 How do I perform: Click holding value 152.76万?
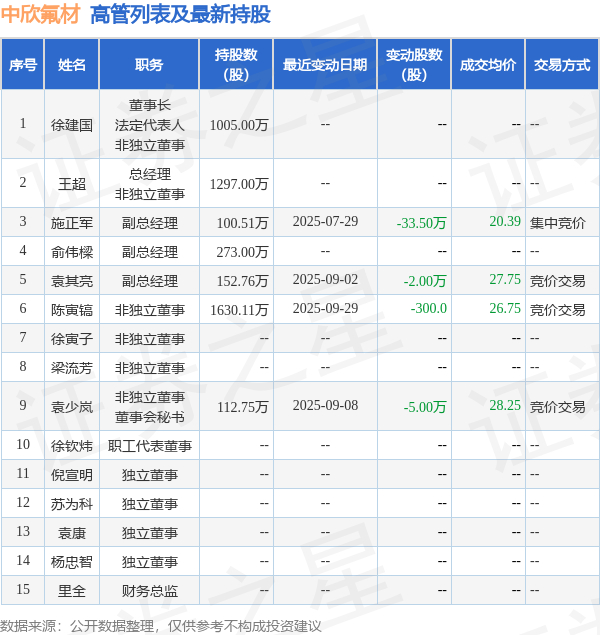(242, 281)
